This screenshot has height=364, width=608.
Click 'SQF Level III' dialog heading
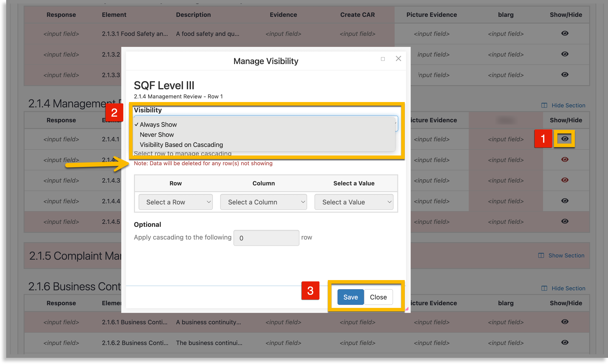coord(164,86)
